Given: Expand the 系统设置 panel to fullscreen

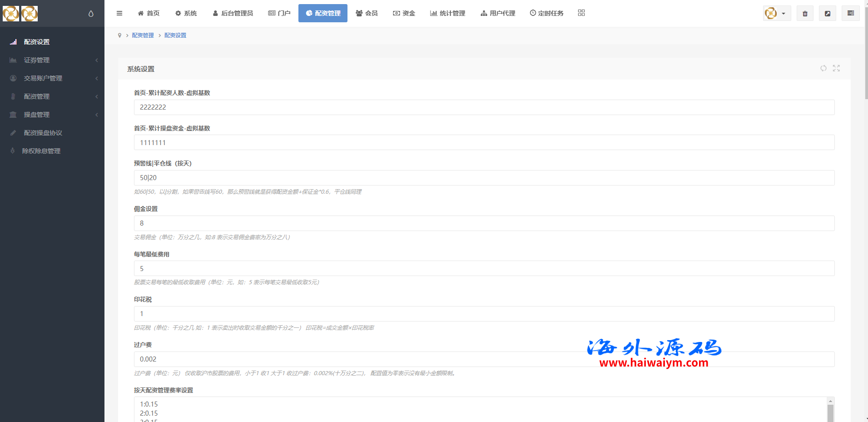Looking at the screenshot, I should pos(836,68).
